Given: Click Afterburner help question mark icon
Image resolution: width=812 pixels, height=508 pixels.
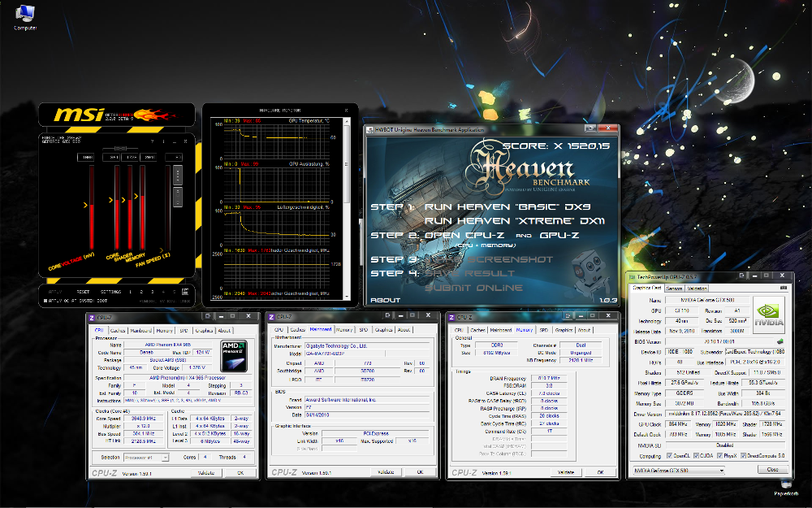Looking at the screenshot, I should 153,141.
